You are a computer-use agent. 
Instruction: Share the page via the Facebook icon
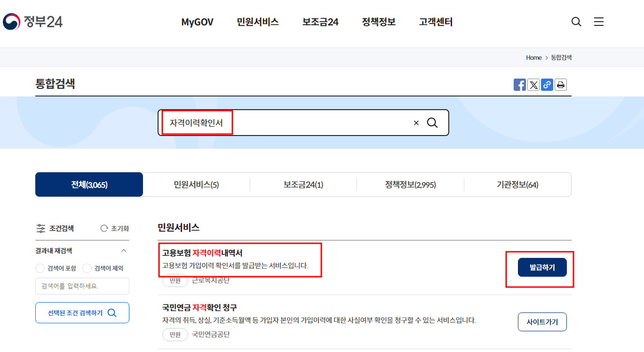(x=520, y=85)
